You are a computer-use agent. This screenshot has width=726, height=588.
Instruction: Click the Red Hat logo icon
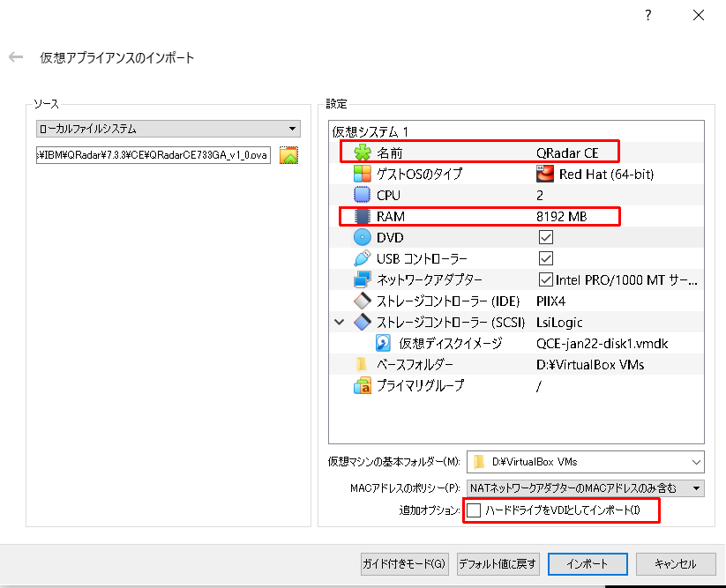click(545, 174)
